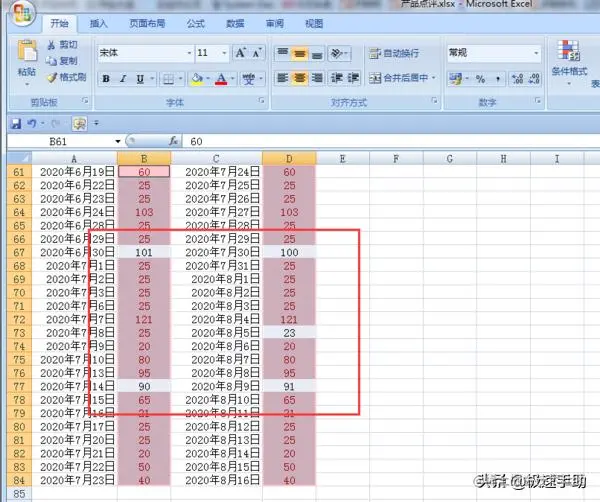The image size is (600, 502).
Task: Decrease decimal places
Action: coord(534,79)
